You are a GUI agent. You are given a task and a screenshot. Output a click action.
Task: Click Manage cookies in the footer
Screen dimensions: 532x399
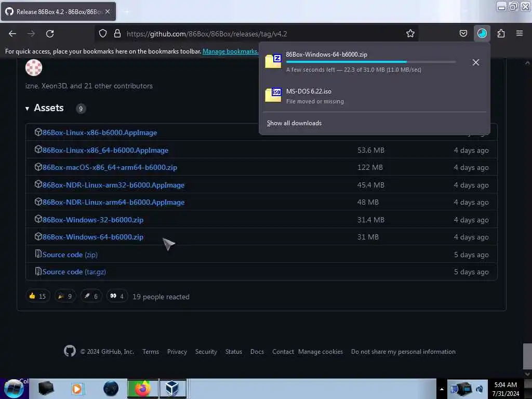click(x=321, y=352)
